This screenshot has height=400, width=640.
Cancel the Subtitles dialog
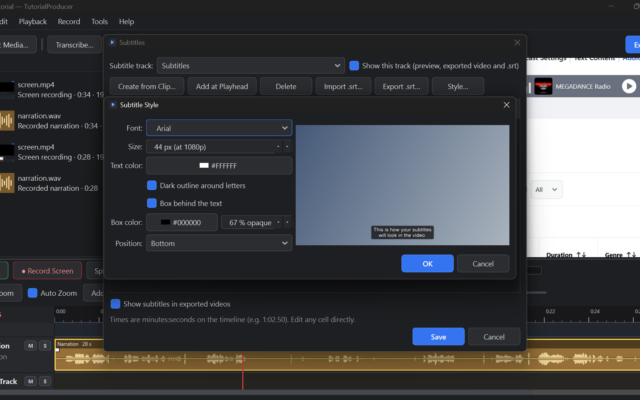(x=494, y=337)
